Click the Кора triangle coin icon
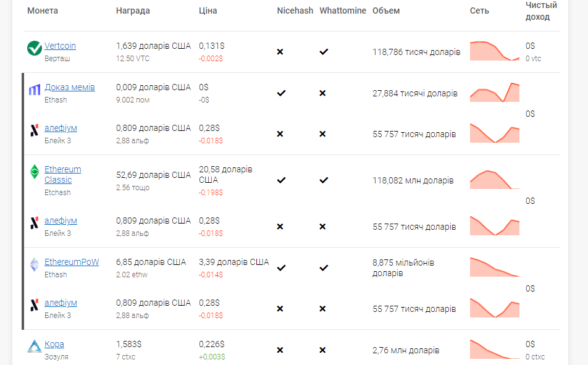Image resolution: width=588 pixels, height=365 pixels. pos(35,346)
